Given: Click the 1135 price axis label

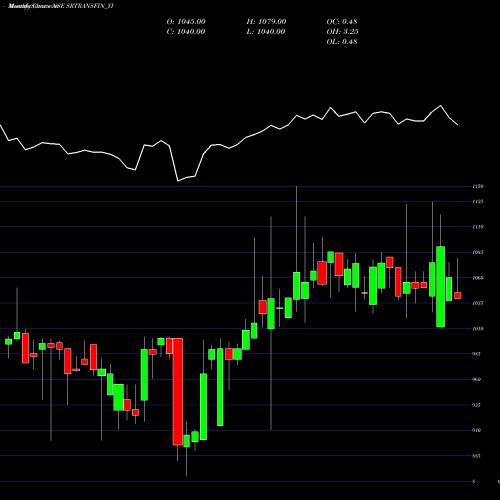Looking at the screenshot, I should (478, 202).
